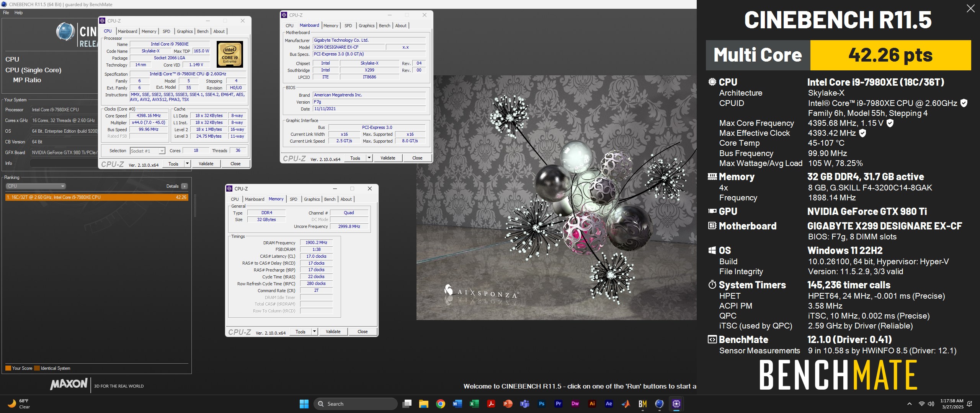Open Wi-Fi network tray icon
The height and width of the screenshot is (413, 980).
pyautogui.click(x=922, y=404)
